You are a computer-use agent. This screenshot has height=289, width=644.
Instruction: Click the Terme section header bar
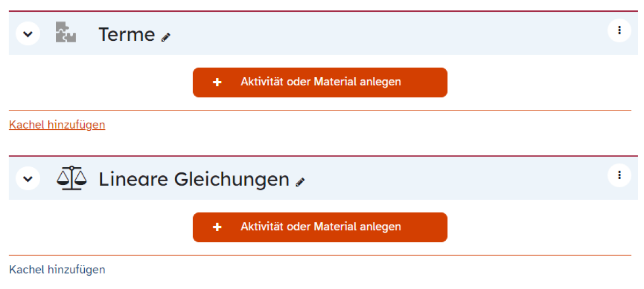click(x=323, y=33)
